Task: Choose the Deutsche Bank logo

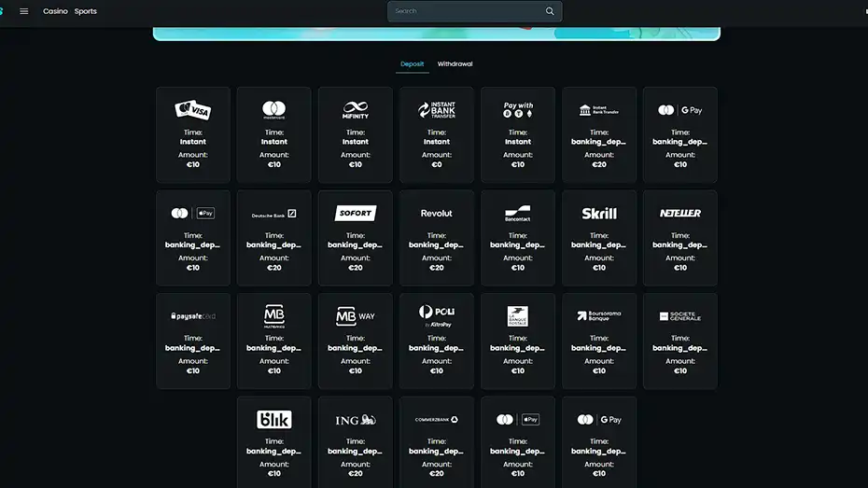Action: (x=274, y=214)
